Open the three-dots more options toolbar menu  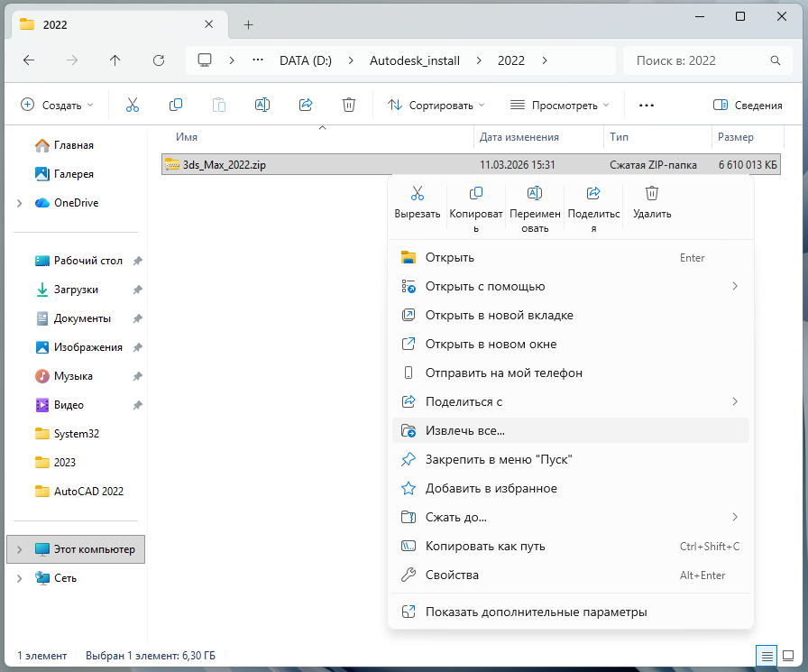(647, 106)
